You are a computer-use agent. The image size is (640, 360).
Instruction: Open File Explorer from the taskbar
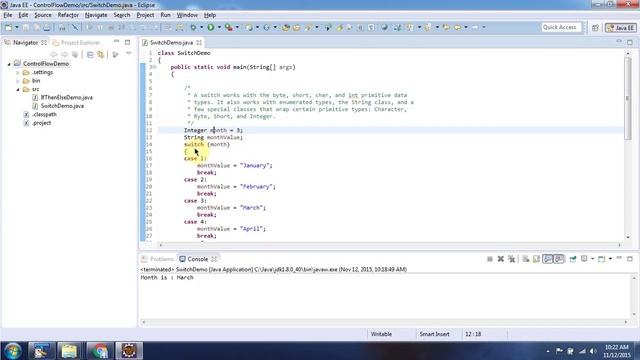click(x=69, y=351)
